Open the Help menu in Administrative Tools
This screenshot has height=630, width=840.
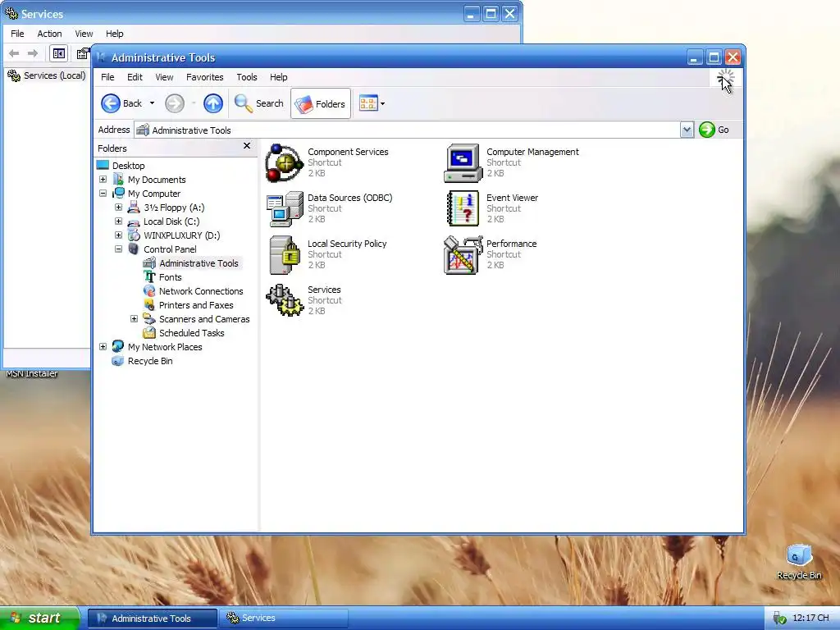pos(279,77)
